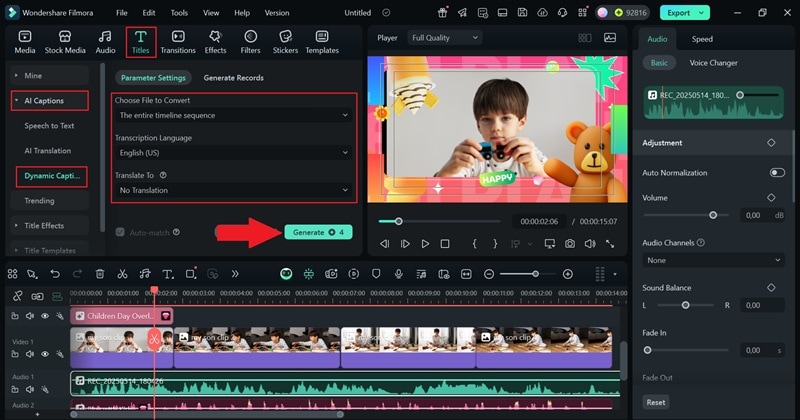Viewport: 800px width, 420px height.
Task: Click the marker shield icon
Action: pos(376,274)
